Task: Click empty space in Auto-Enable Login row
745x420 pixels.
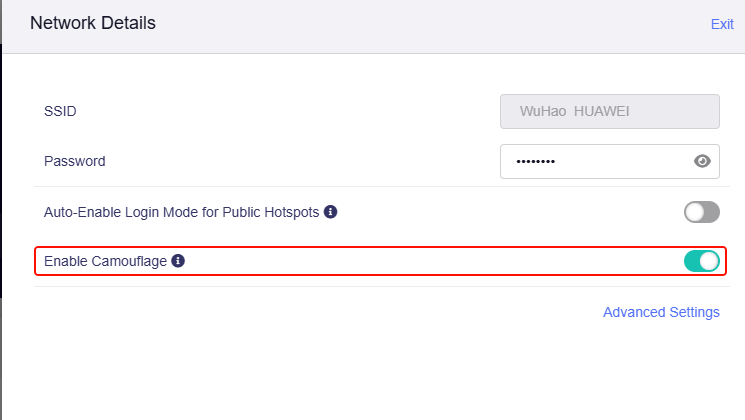Action: (500, 212)
